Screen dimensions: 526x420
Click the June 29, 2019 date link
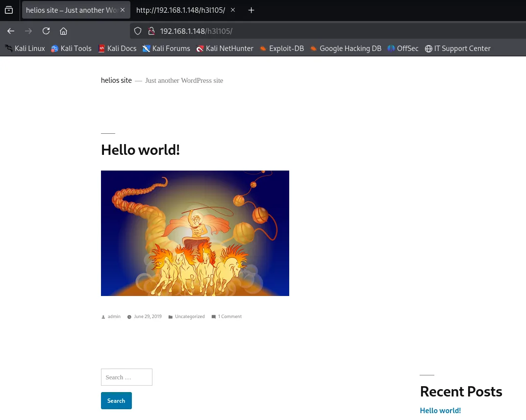coord(148,317)
